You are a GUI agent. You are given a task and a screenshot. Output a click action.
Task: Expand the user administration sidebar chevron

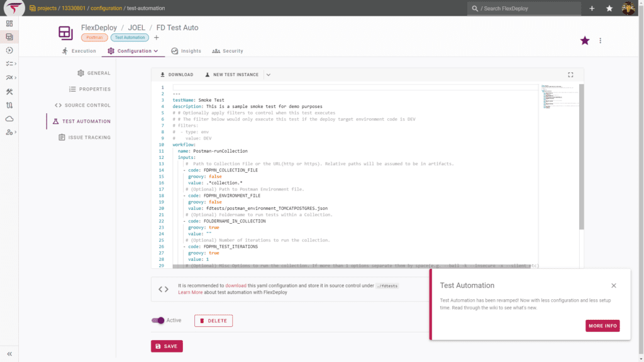click(16, 133)
